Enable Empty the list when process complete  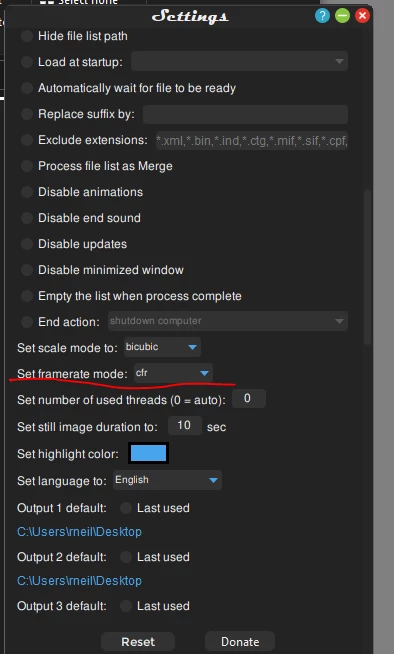click(27, 296)
